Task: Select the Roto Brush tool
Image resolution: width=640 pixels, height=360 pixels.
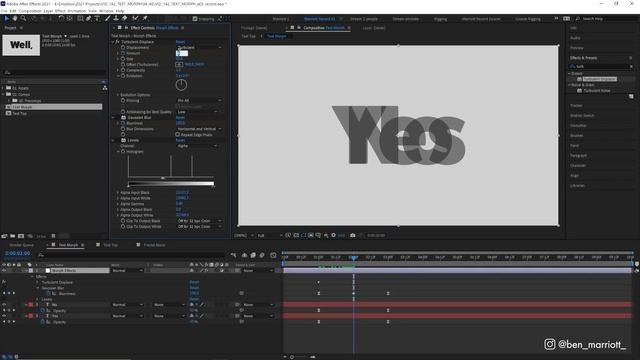Action: point(135,18)
